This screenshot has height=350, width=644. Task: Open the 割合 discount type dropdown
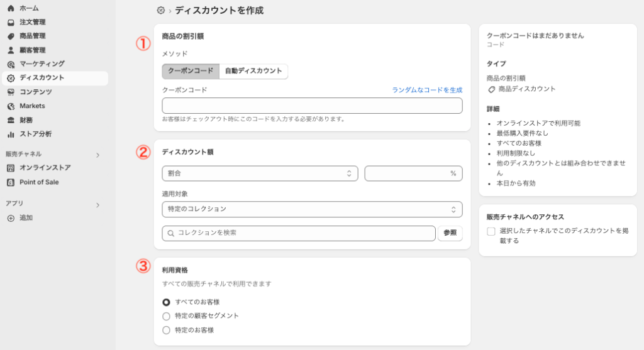click(260, 173)
